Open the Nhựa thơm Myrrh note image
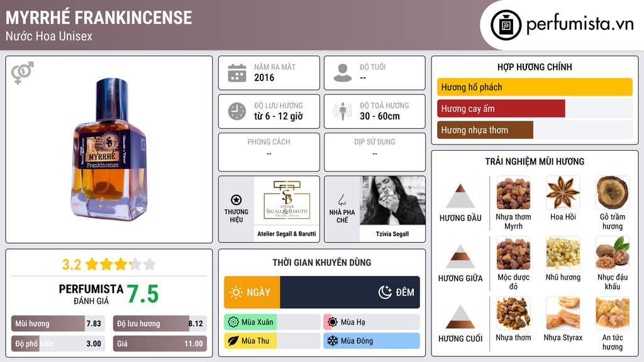Image resolution: width=644 pixels, height=362 pixels. [x=513, y=193]
